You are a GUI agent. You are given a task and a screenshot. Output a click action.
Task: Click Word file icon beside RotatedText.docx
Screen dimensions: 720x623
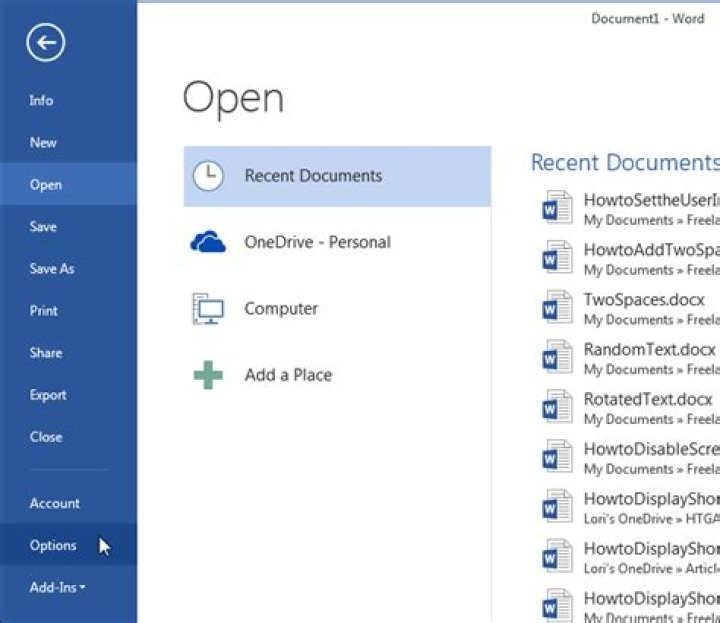tap(557, 407)
